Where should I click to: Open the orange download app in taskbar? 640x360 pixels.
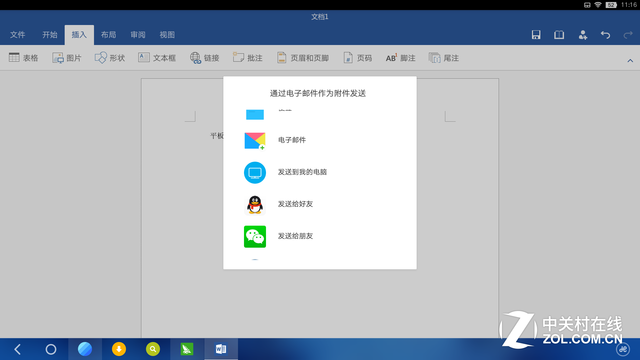[119, 349]
